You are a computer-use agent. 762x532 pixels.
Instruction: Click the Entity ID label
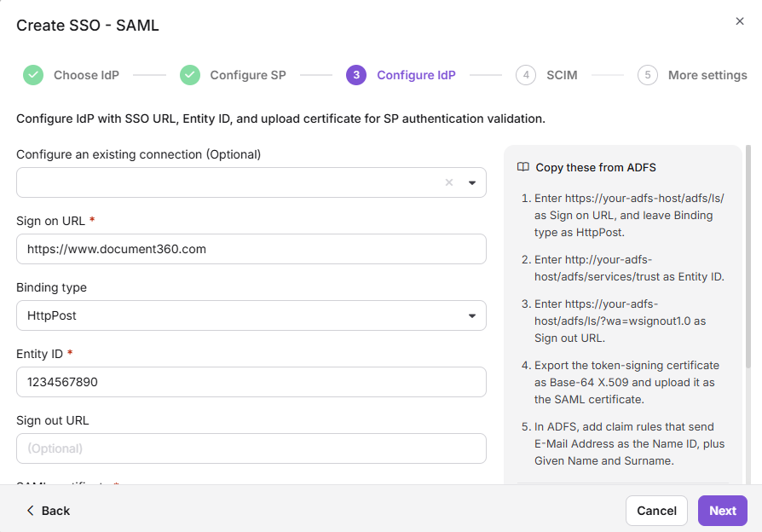[39, 354]
